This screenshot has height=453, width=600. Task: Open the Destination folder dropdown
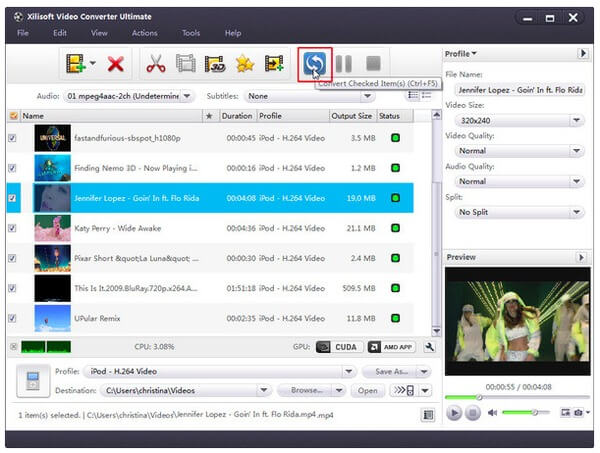click(263, 390)
